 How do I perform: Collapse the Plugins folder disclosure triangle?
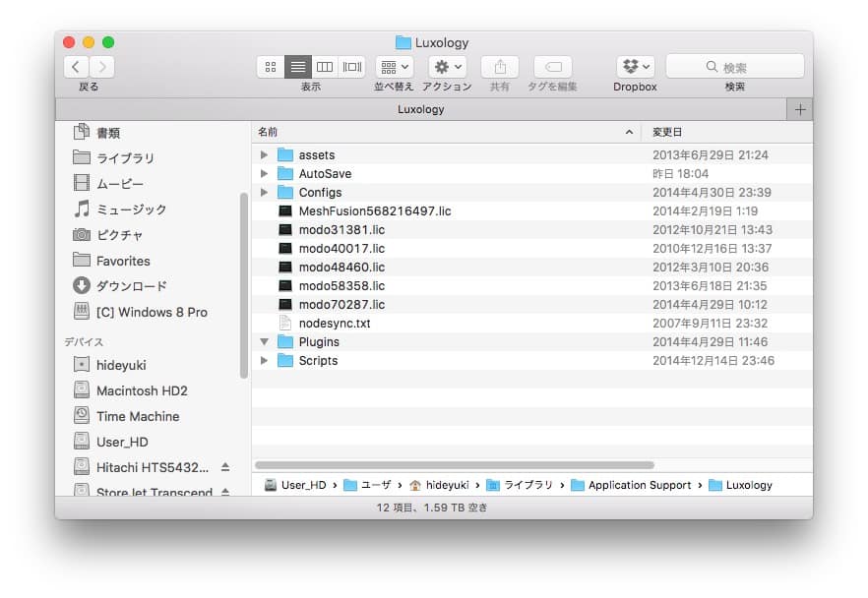[x=264, y=342]
